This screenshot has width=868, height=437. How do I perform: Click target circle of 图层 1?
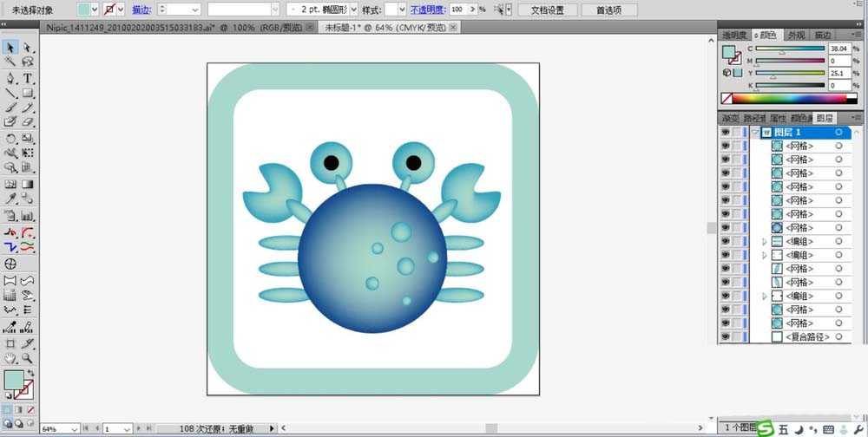pos(838,132)
